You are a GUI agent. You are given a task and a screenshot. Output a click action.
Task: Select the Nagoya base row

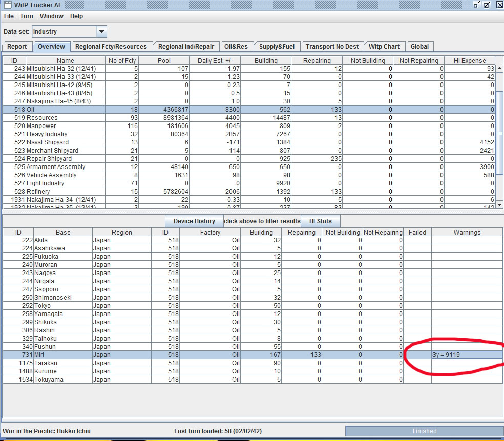(x=253, y=273)
